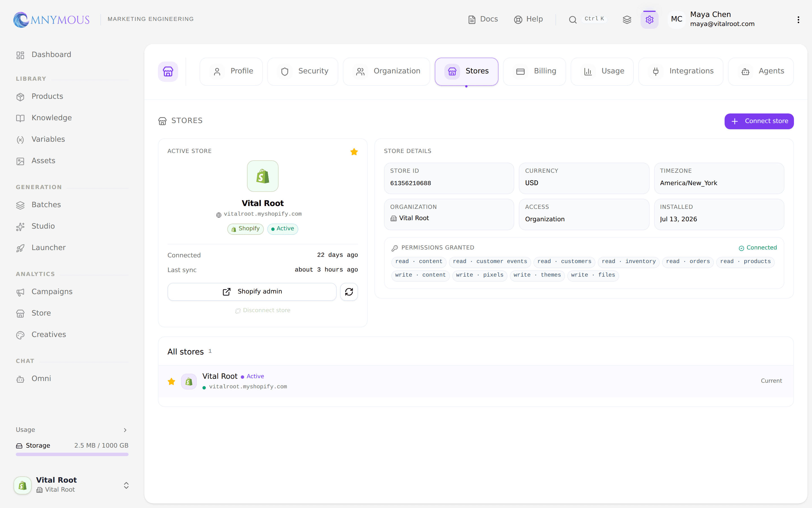The image size is (812, 508).
Task: Switch to the Usage tab
Action: coord(602,72)
